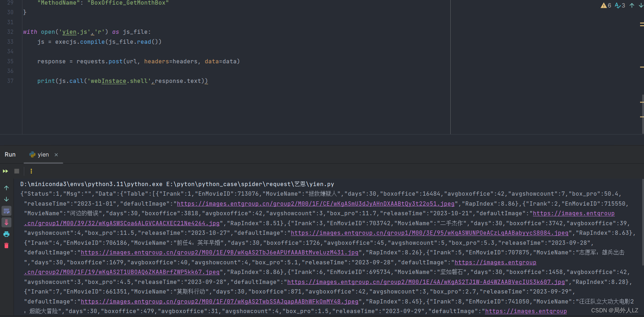The height and width of the screenshot is (317, 644).
Task: Click the requests.post call on line 35
Action: [x=99, y=62]
